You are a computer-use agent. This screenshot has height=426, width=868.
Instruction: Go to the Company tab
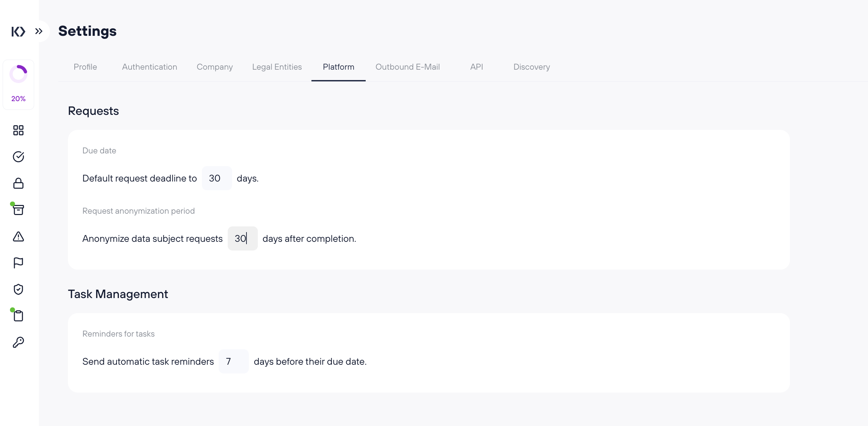click(x=215, y=67)
